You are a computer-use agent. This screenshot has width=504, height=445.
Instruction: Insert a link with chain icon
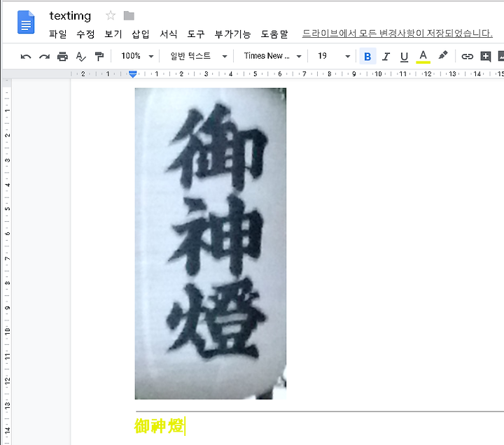[x=467, y=57]
